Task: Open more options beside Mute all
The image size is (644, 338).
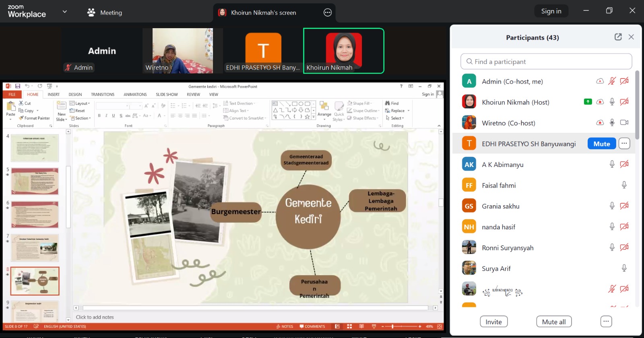Action: [x=606, y=322]
